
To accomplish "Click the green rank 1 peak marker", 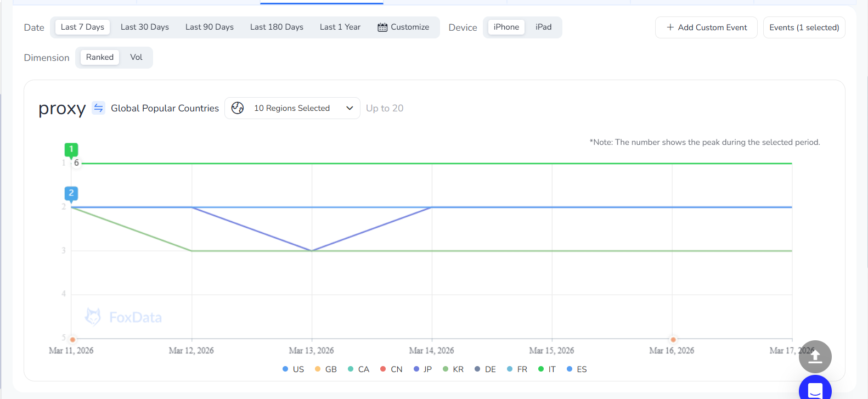I will 71,150.
